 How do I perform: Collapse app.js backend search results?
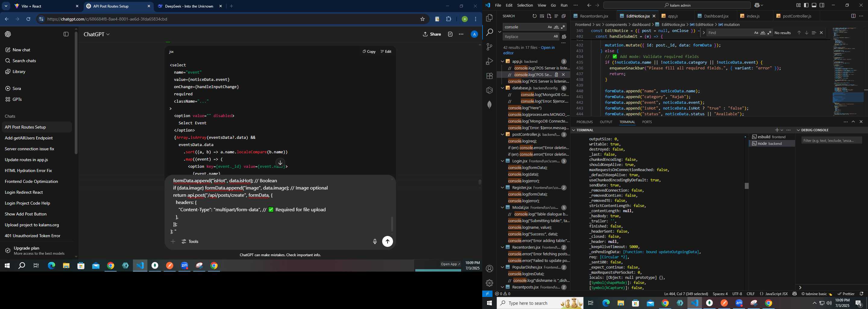(502, 61)
